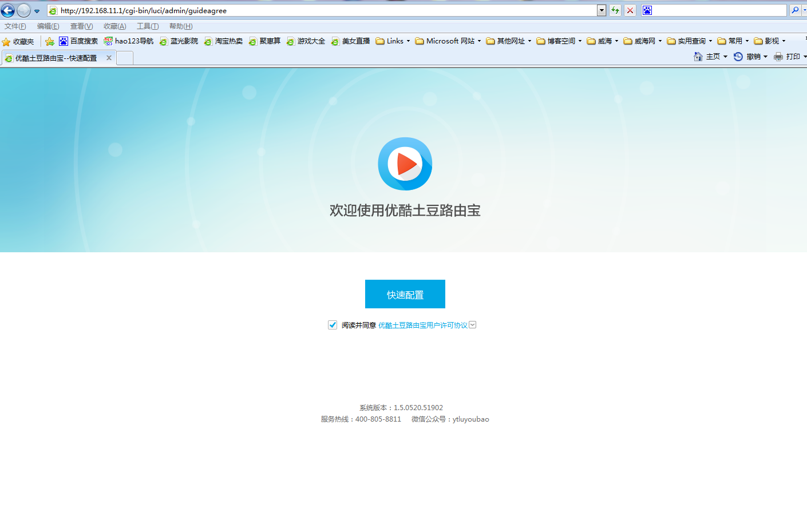Click the magnifier search button
Viewport: 807px width, 532px height.
795,10
